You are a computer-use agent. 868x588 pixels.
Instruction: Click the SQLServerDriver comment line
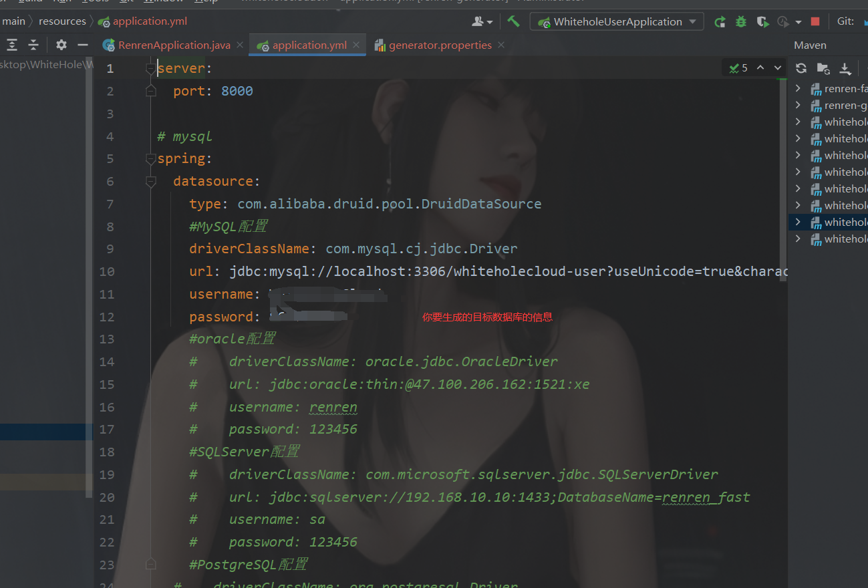pos(454,474)
